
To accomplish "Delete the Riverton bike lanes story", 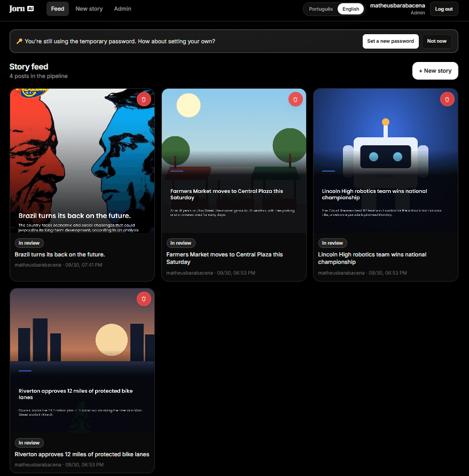I will (144, 299).
